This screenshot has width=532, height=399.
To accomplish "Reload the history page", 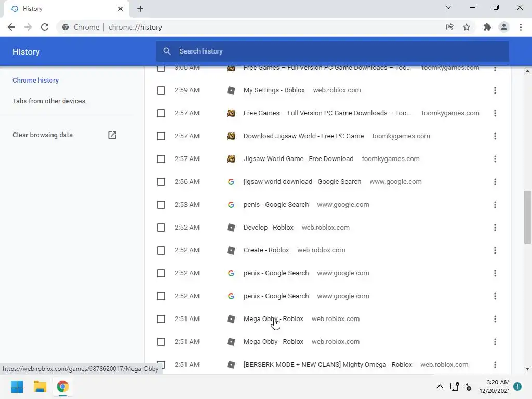I will tap(45, 27).
